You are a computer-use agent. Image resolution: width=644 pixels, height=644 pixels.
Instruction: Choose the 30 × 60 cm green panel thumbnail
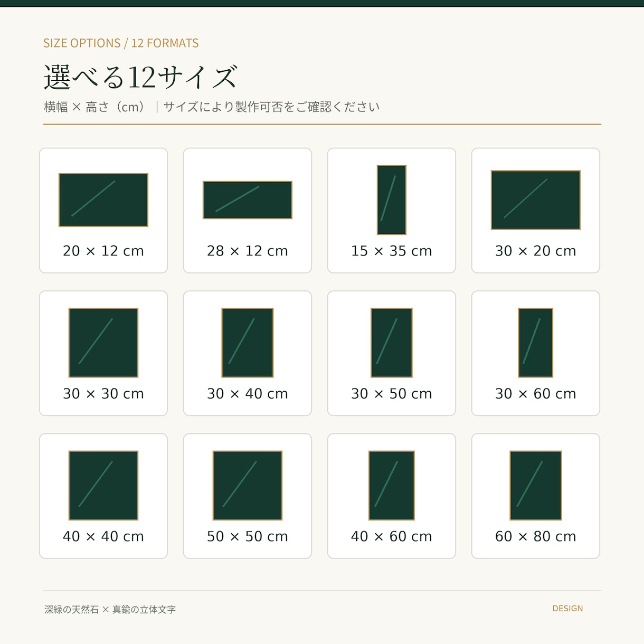pos(536,343)
